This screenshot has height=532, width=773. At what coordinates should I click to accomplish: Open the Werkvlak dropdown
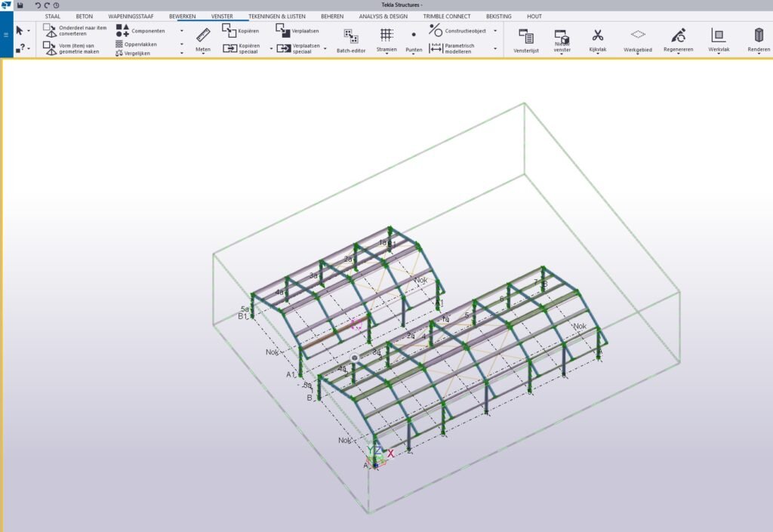pyautogui.click(x=718, y=54)
